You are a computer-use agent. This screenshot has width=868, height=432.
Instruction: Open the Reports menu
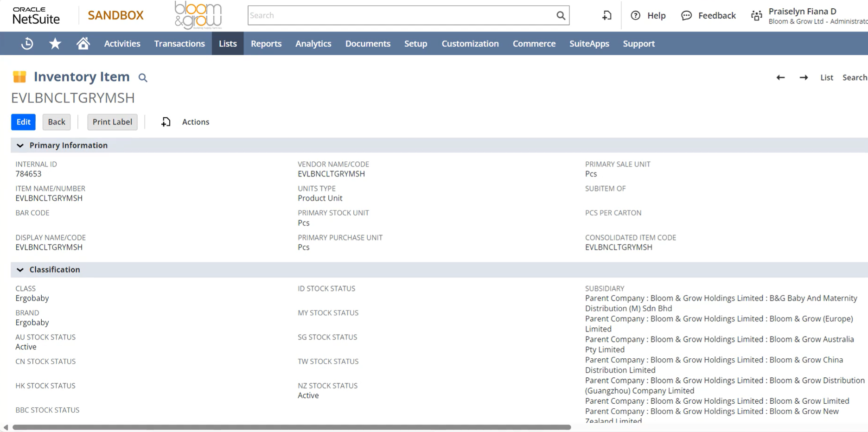(266, 44)
